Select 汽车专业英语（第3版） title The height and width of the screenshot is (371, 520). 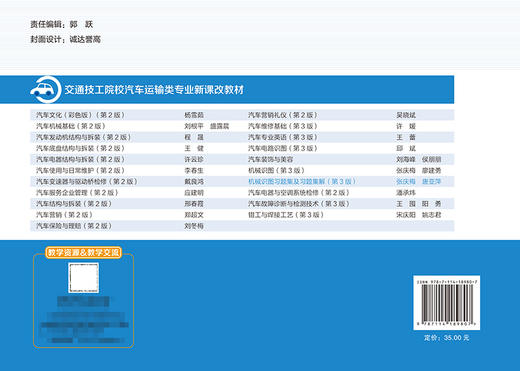tap(283, 137)
